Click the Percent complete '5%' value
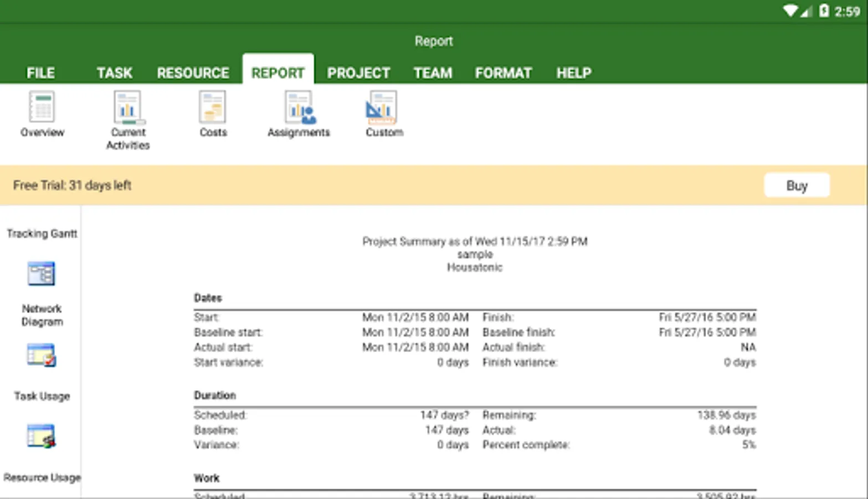868x499 pixels. [x=749, y=445]
